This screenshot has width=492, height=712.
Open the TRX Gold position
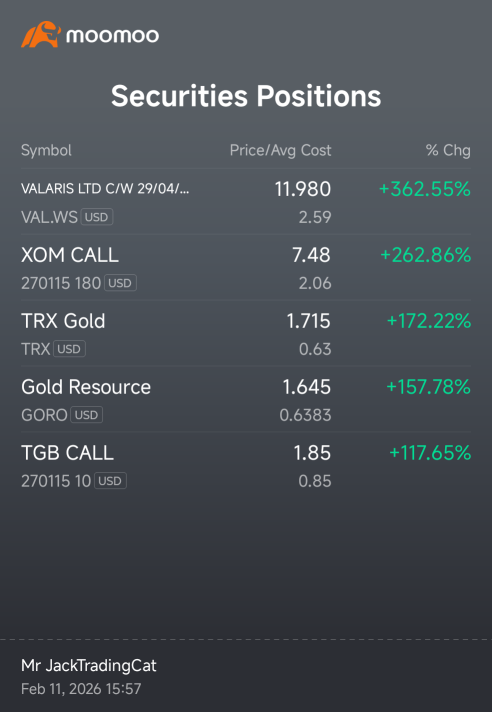coord(246,333)
